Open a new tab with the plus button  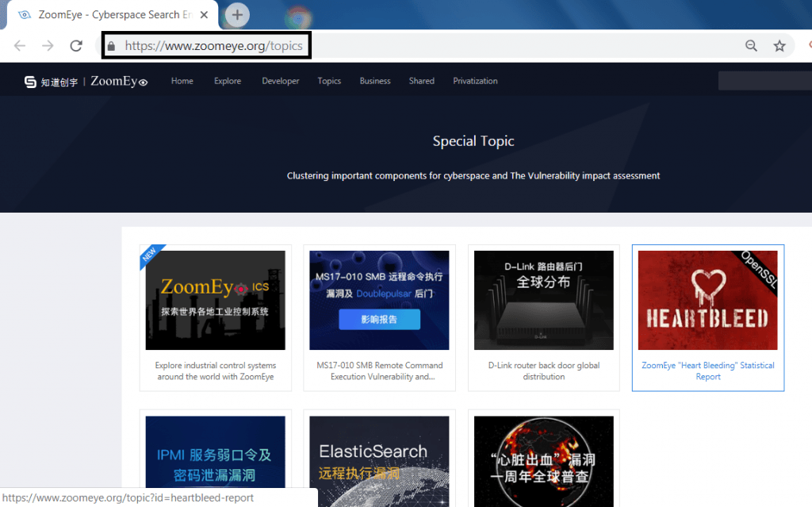point(237,14)
